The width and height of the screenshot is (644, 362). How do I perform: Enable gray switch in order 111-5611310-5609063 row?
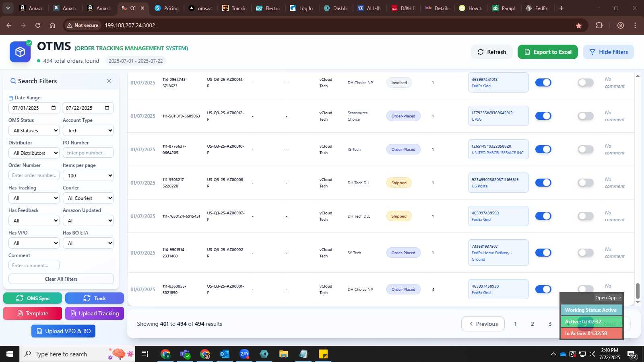(x=586, y=116)
